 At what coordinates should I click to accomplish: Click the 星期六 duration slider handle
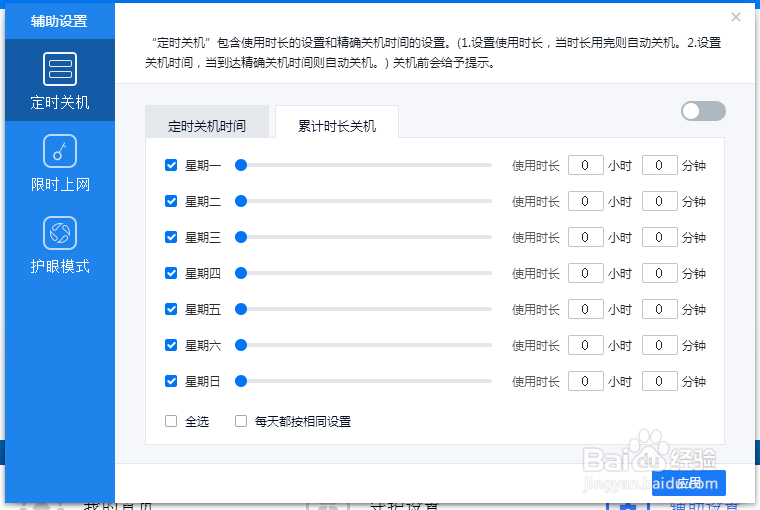point(241,345)
